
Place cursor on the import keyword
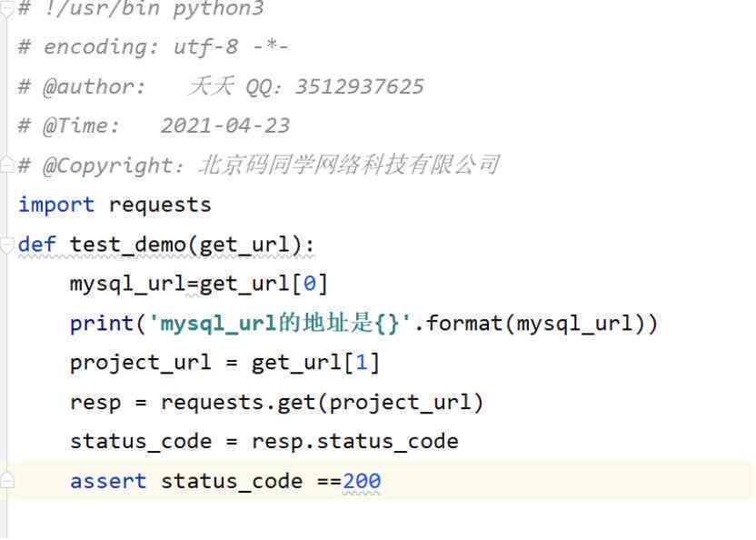(x=56, y=205)
